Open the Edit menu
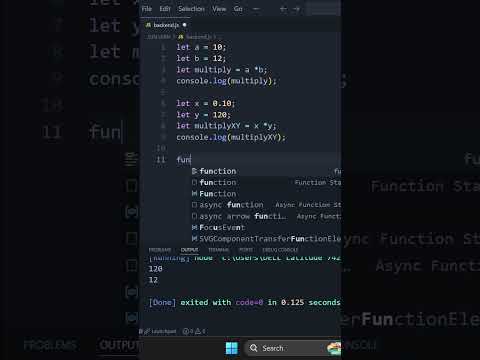480x360 pixels. 165,9
